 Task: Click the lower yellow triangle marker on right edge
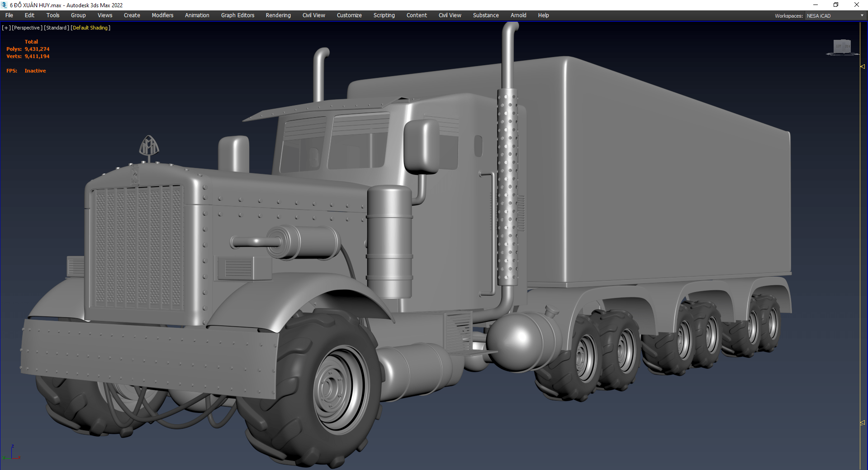coord(863,423)
